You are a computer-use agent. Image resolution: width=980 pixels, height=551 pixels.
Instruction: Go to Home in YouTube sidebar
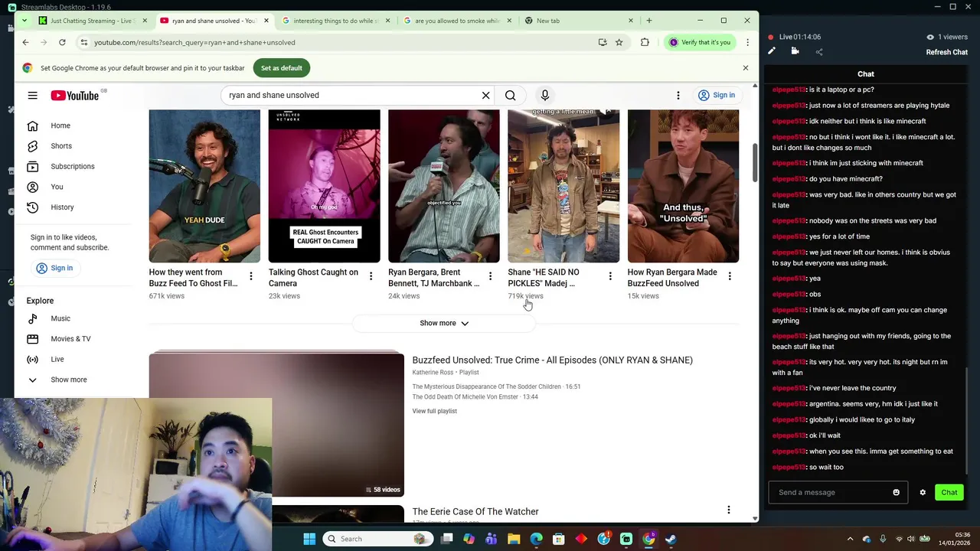pyautogui.click(x=60, y=126)
